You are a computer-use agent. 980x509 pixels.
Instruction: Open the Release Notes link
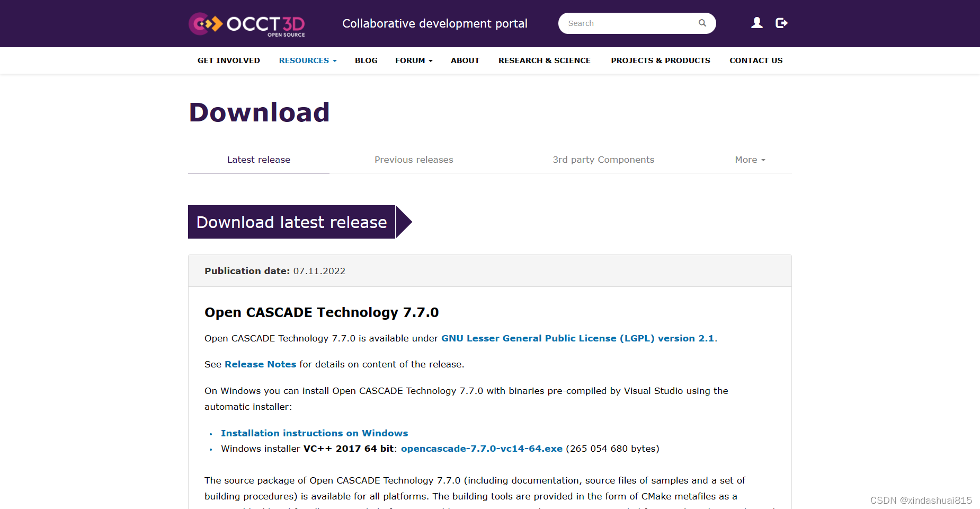point(260,364)
